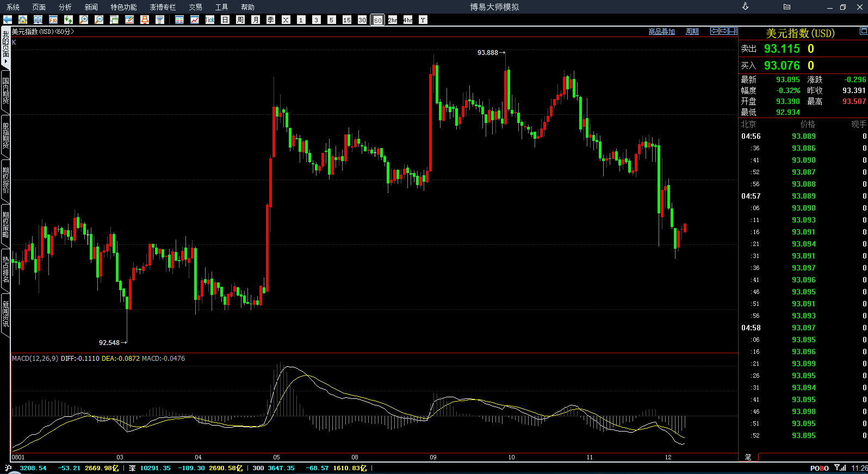Switch the chart to 4hr period
Image resolution: width=868 pixels, height=474 pixels.
coord(408,20)
